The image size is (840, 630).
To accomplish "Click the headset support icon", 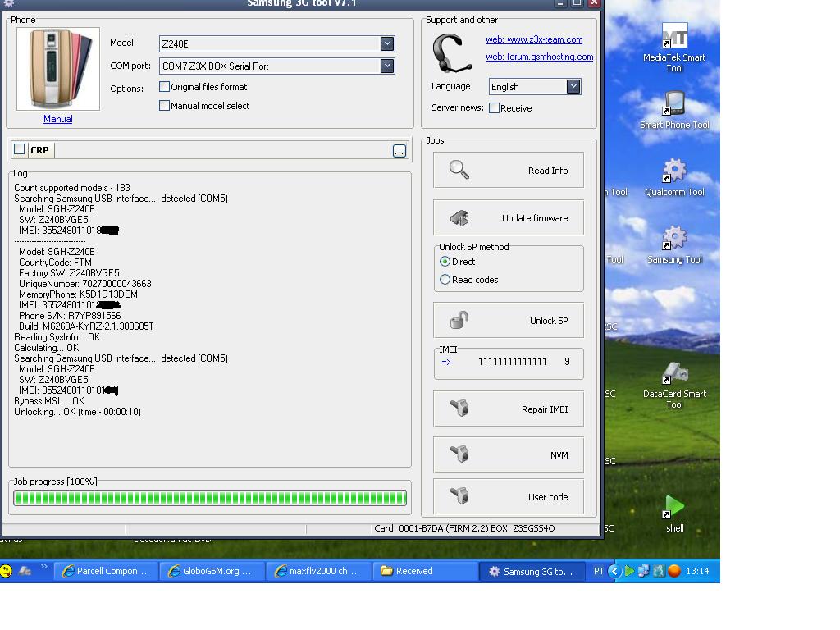I will (452, 52).
